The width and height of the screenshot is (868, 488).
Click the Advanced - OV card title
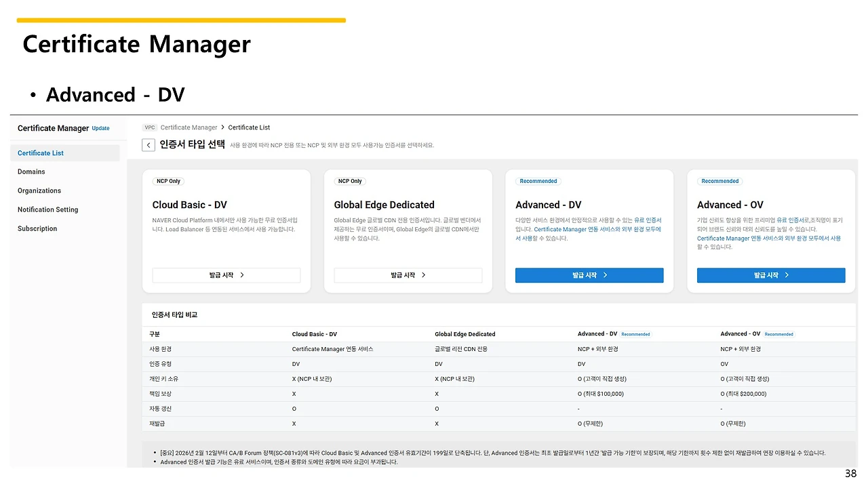(x=730, y=205)
